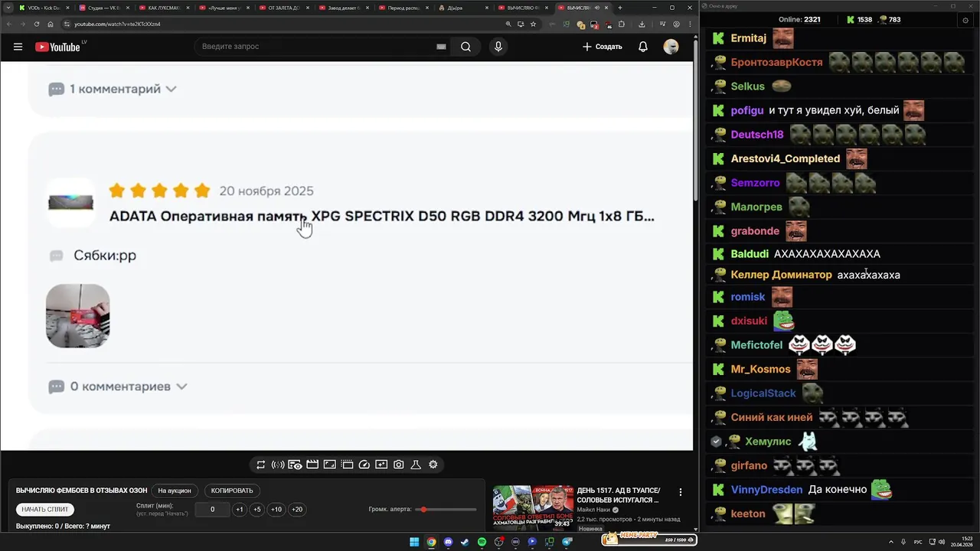Open the tab search dropdown in Chrome
This screenshot has width=980, height=551.
(x=7, y=8)
